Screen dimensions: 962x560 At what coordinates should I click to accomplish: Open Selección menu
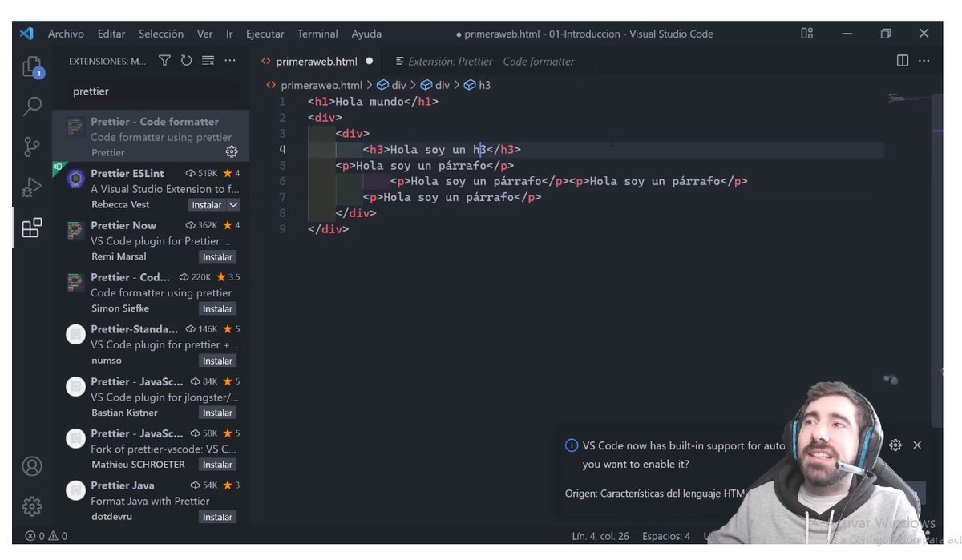pyautogui.click(x=161, y=34)
